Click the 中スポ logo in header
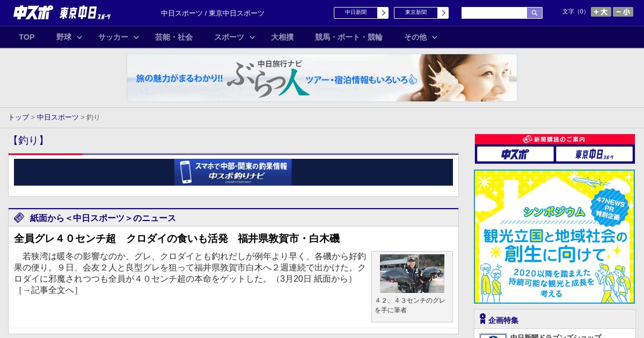 33,12
